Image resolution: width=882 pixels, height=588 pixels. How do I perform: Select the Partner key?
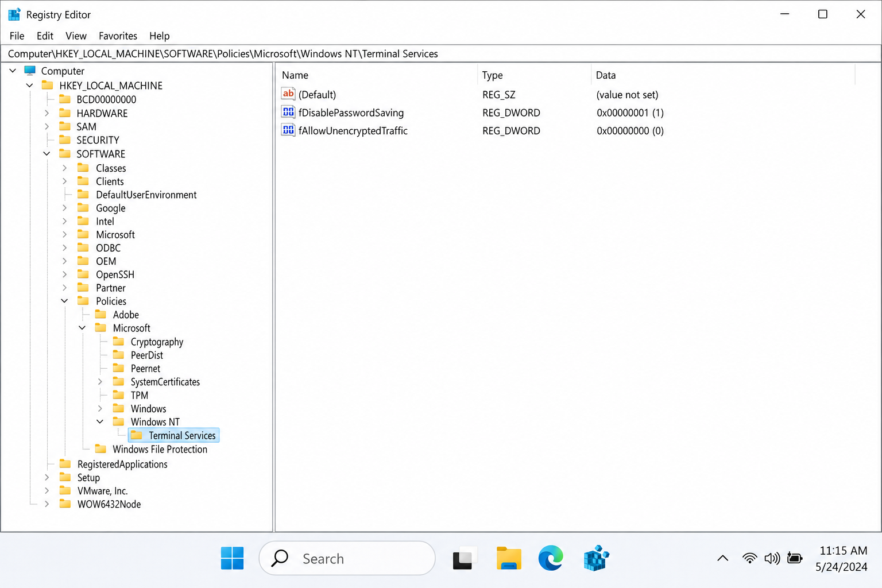click(x=110, y=288)
